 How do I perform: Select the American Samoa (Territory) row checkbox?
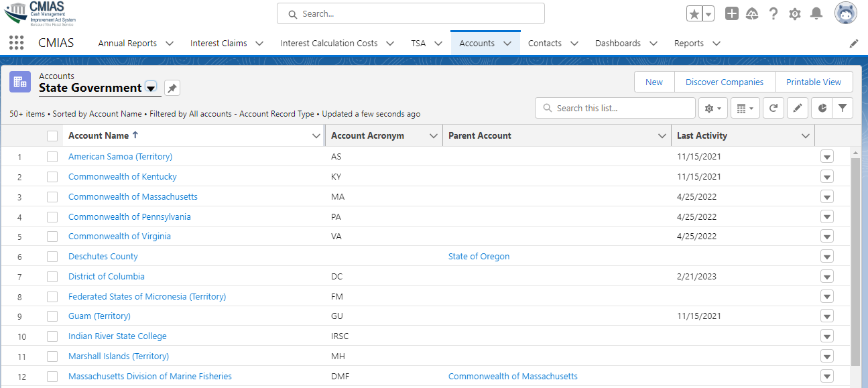point(52,157)
